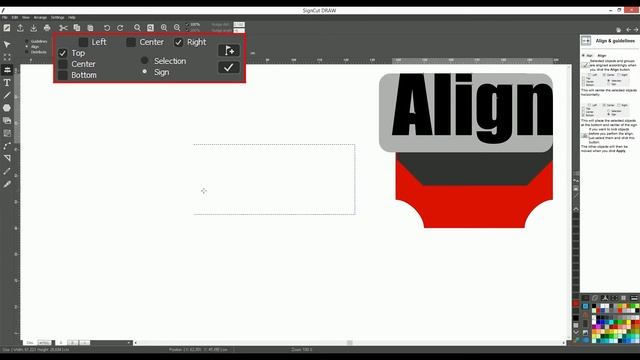Click the Copy icon in the toolbar
640x360 pixels.
(x=77, y=28)
